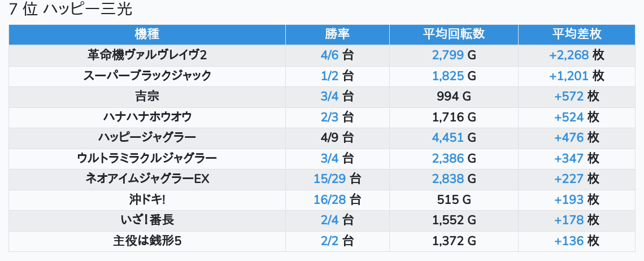This screenshot has height=261, width=644.
Task: Click the 勝率 column header
Action: [337, 34]
